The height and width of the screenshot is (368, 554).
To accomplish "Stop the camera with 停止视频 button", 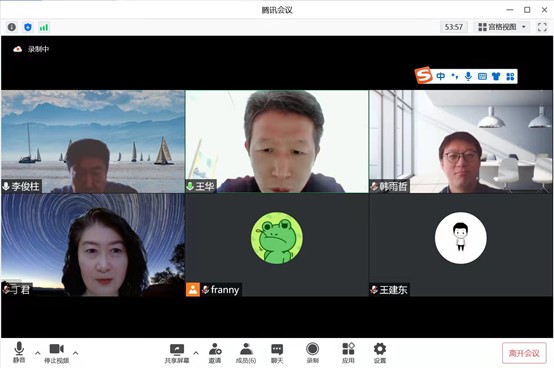I will tap(57, 352).
